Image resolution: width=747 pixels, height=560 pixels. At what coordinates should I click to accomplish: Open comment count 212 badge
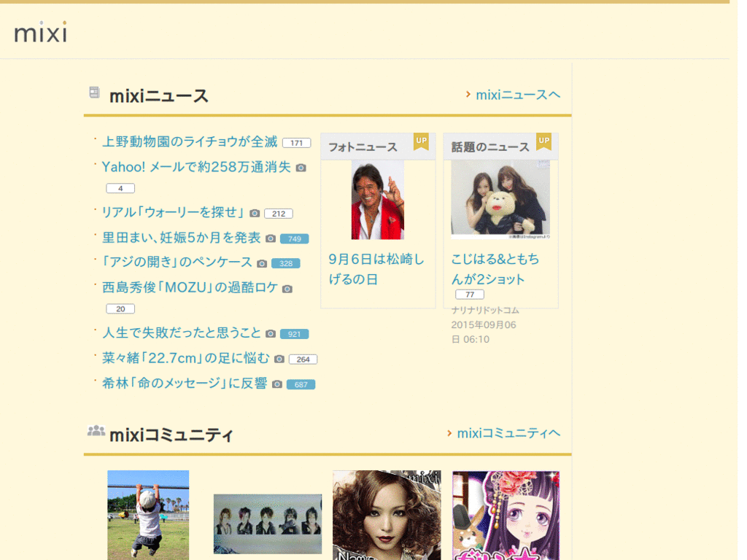(x=279, y=214)
